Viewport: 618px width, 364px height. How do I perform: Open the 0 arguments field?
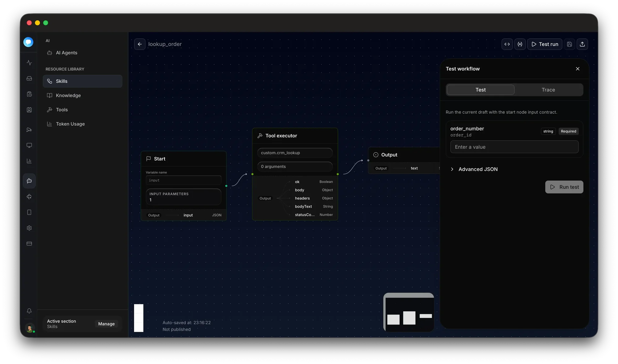coord(295,167)
